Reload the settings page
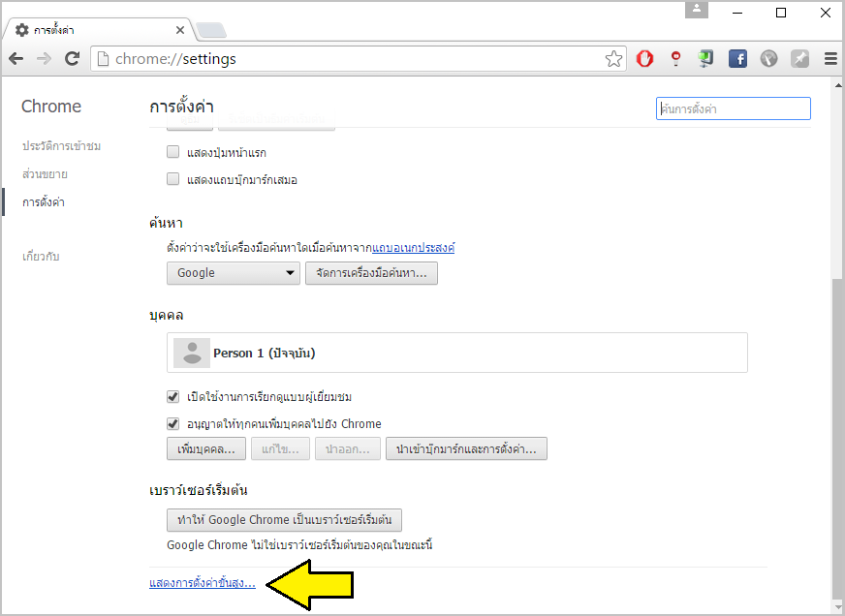 click(x=73, y=59)
